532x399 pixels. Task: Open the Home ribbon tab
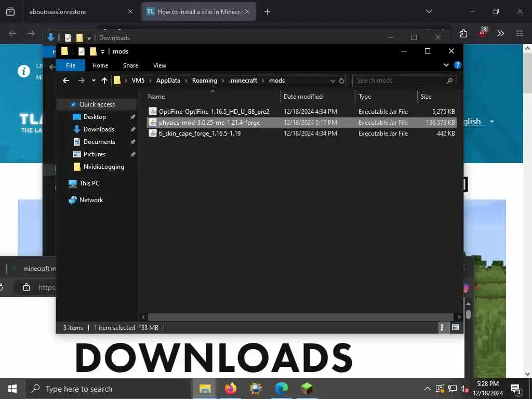pos(100,65)
